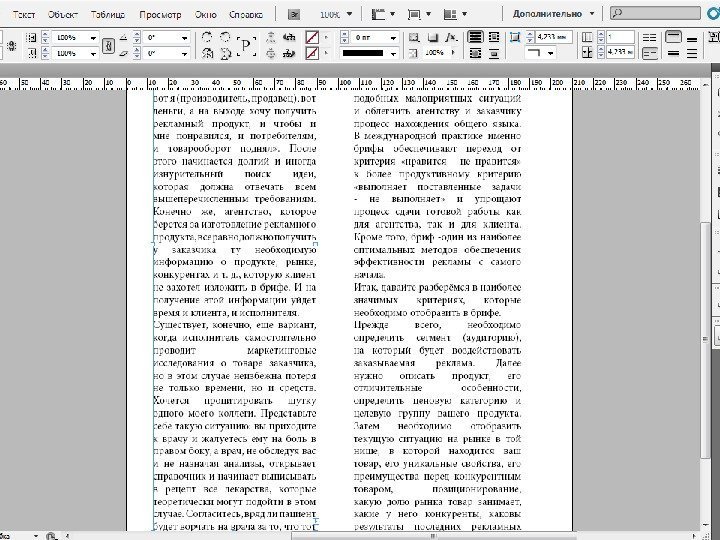
Task: Click the column gutter icon
Action: (x=587, y=53)
